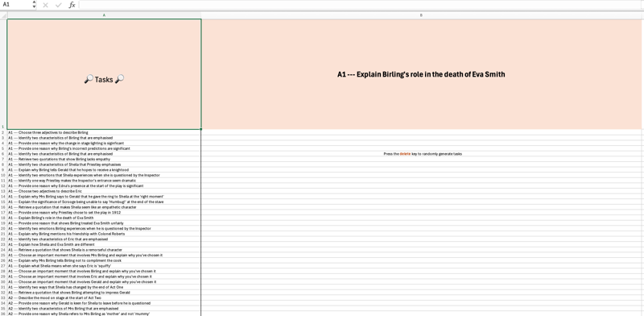This screenshot has width=644, height=316.
Task: Select the column A header
Action: [x=104, y=15]
